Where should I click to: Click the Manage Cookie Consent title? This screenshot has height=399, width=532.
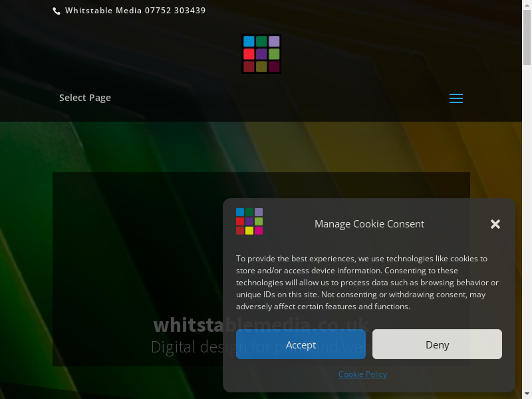[369, 224]
